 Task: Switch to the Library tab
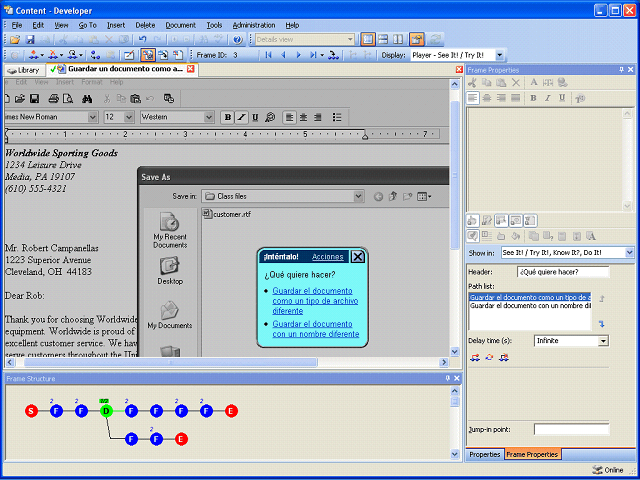(24, 70)
